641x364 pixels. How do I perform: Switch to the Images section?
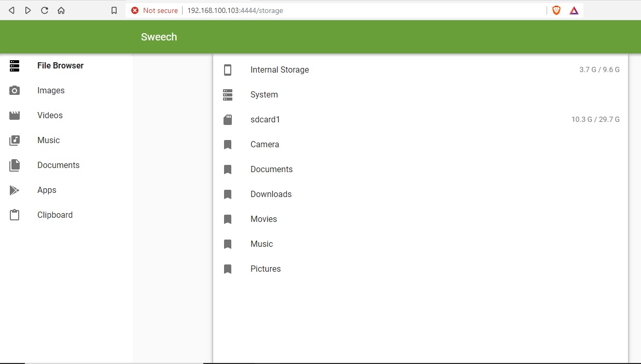point(66,91)
